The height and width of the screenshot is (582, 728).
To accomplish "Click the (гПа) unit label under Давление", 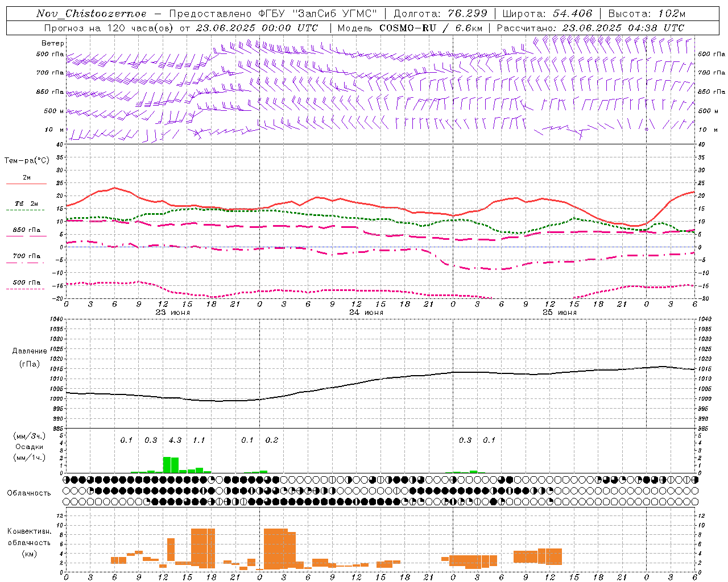I will tap(30, 364).
